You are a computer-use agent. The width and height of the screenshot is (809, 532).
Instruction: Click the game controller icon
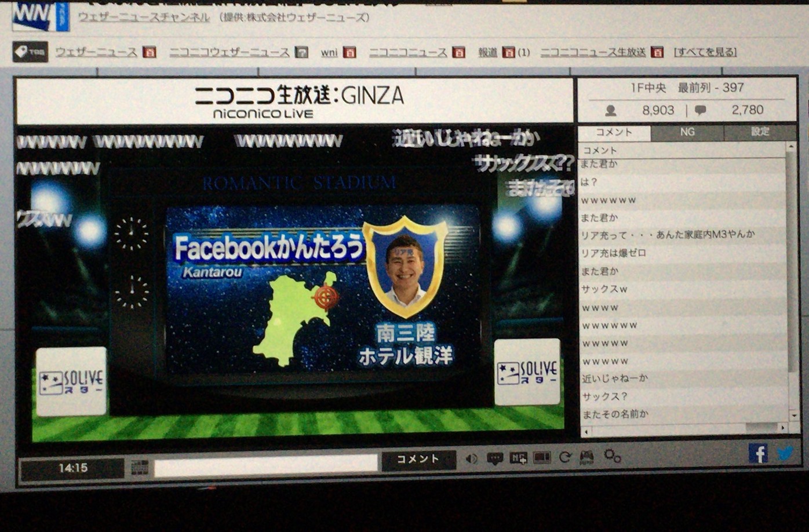(586, 457)
